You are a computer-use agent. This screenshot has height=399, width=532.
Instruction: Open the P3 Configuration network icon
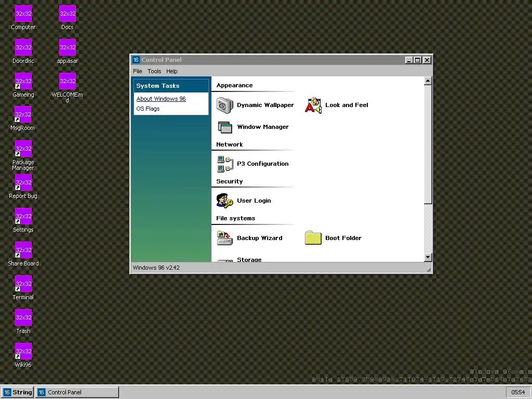pyautogui.click(x=224, y=164)
